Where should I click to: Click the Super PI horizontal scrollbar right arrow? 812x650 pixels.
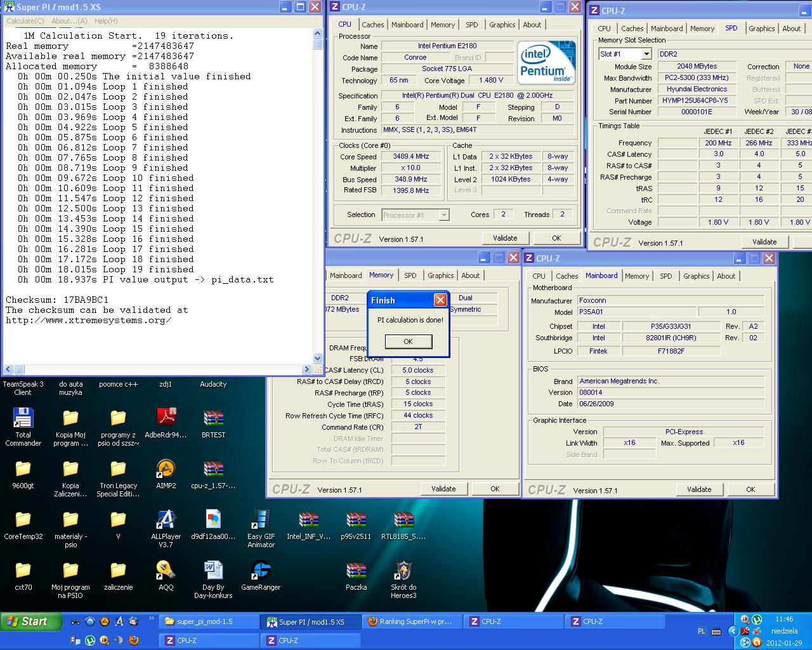pos(307,369)
